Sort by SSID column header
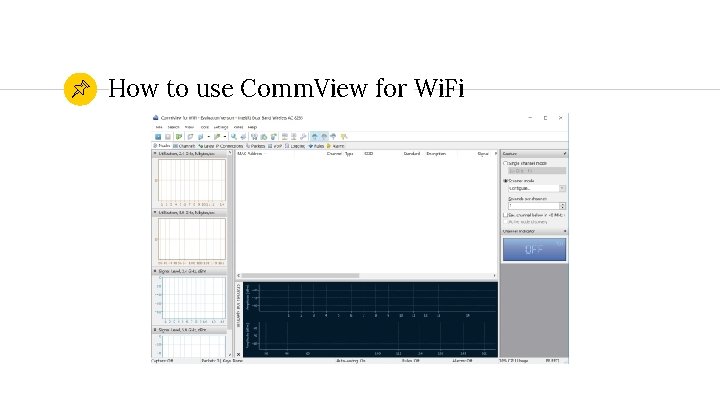Screen dimensions: 720x405 368,154
